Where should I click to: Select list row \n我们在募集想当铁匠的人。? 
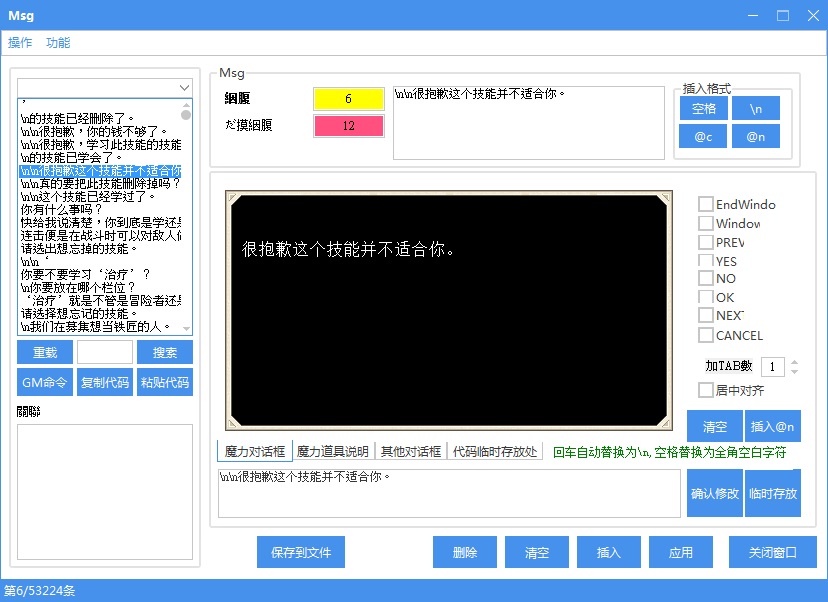pos(100,326)
